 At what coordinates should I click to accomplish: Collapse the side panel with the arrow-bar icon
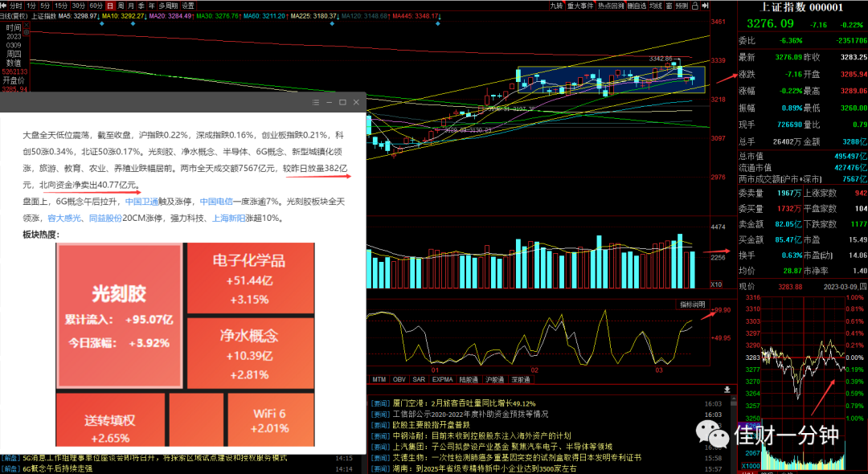(x=706, y=6)
